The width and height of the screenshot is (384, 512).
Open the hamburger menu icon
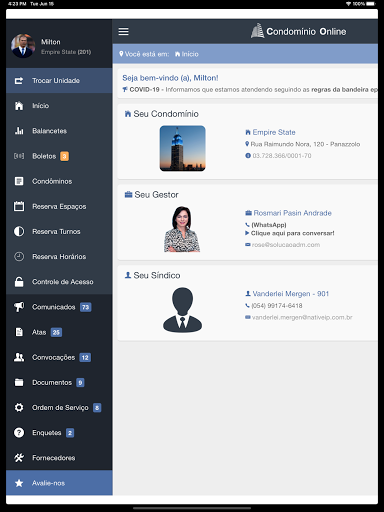[123, 32]
